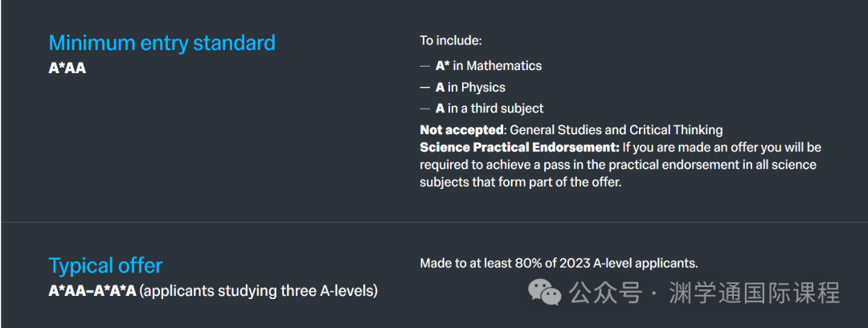Image resolution: width=868 pixels, height=328 pixels.
Task: Click the 'subjects that form part of the offer' line
Action: point(521,182)
